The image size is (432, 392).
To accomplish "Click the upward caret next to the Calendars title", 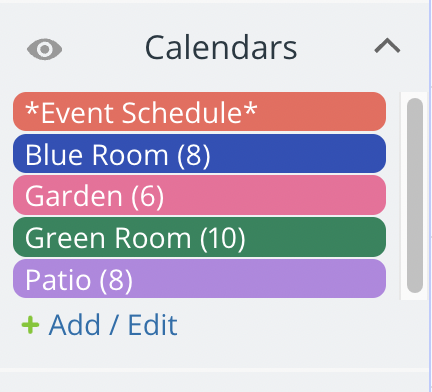I will pyautogui.click(x=387, y=46).
